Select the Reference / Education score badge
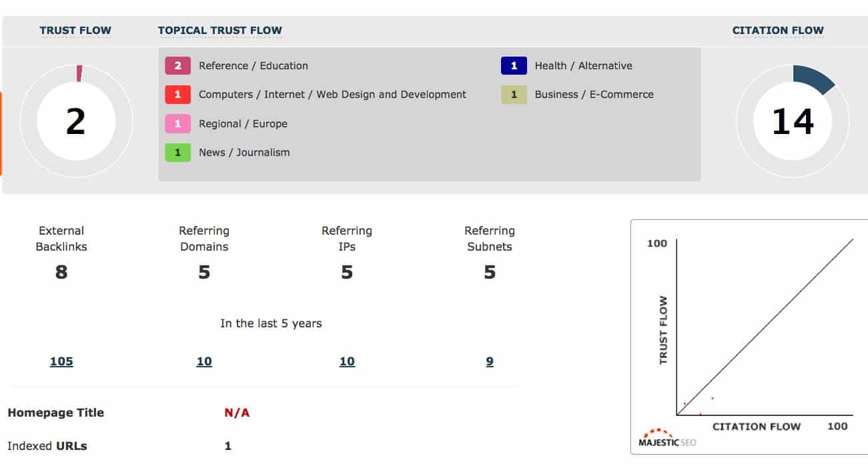The image size is (868, 464). coord(178,65)
